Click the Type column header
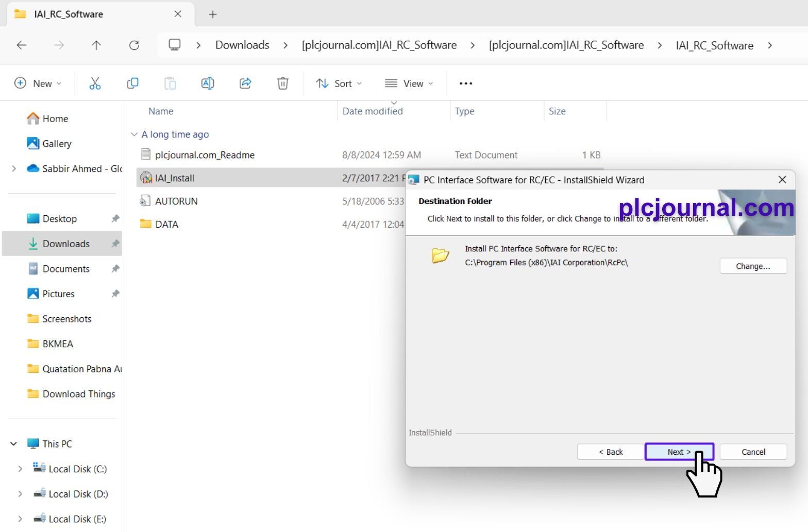 pyautogui.click(x=464, y=111)
